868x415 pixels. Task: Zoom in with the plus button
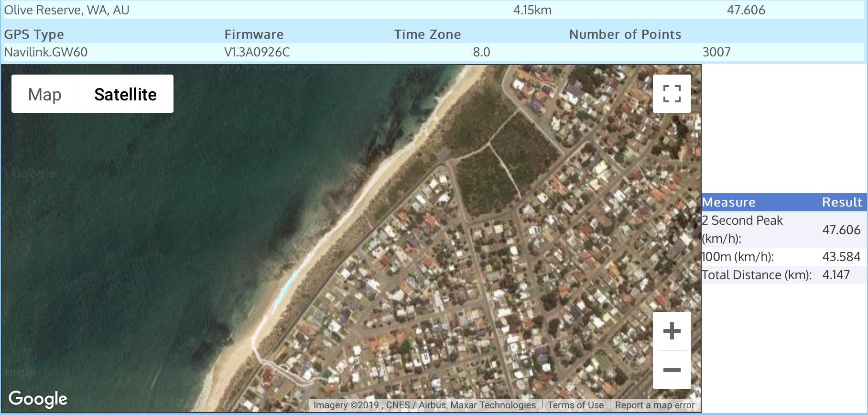coord(672,331)
